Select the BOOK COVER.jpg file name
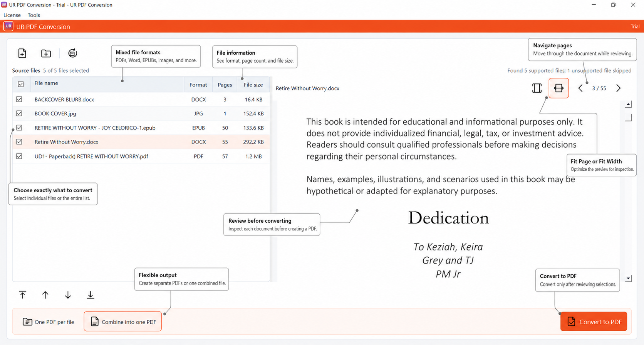 click(x=55, y=113)
